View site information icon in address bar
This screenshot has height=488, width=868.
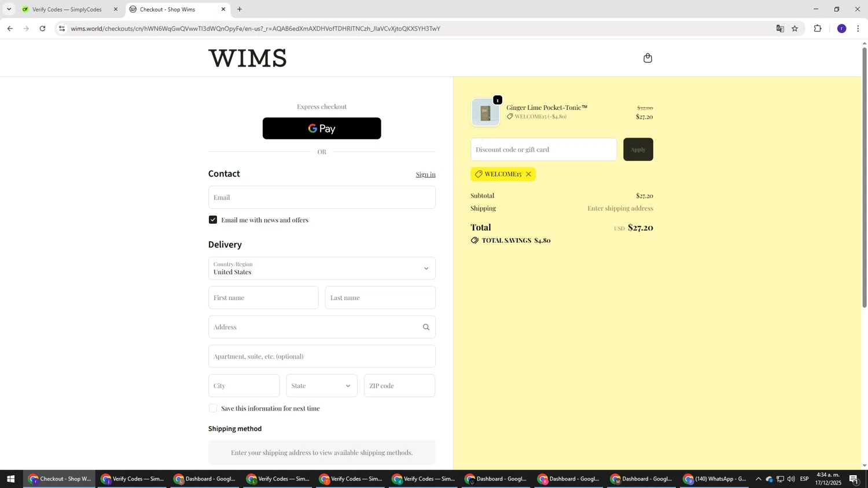62,28
